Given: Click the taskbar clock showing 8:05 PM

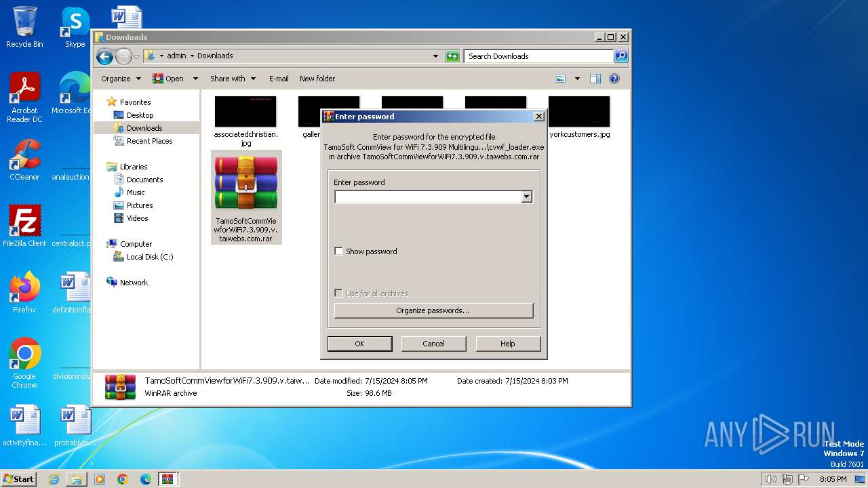Looking at the screenshot, I should [833, 479].
